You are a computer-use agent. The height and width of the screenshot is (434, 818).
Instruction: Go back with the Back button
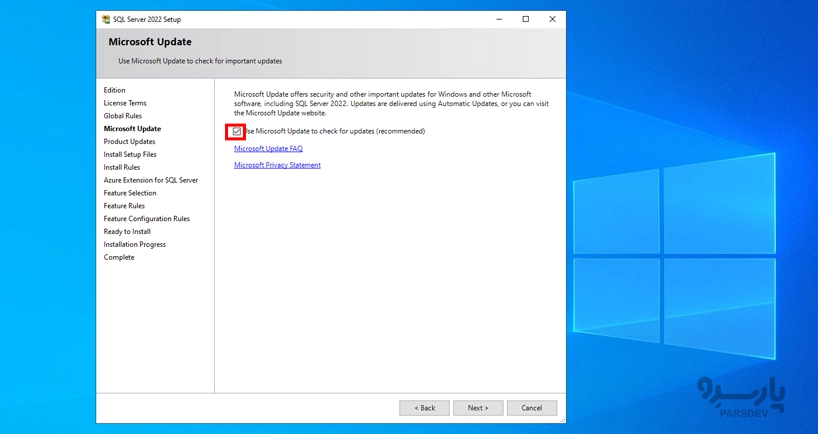[424, 408]
